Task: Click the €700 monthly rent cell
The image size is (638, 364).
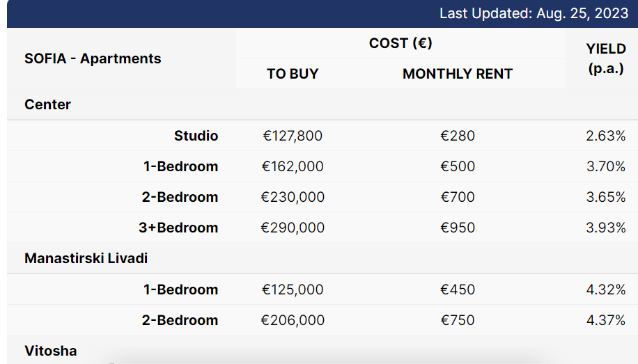Action: (x=458, y=197)
